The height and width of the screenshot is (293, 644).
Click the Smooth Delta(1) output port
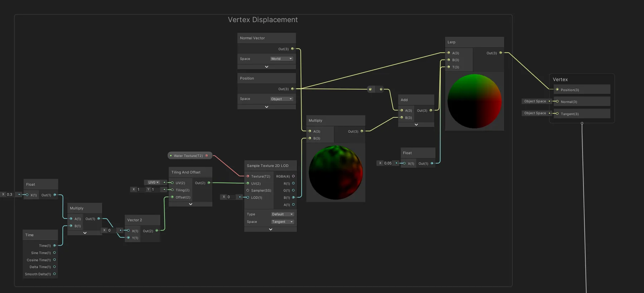[54, 274]
